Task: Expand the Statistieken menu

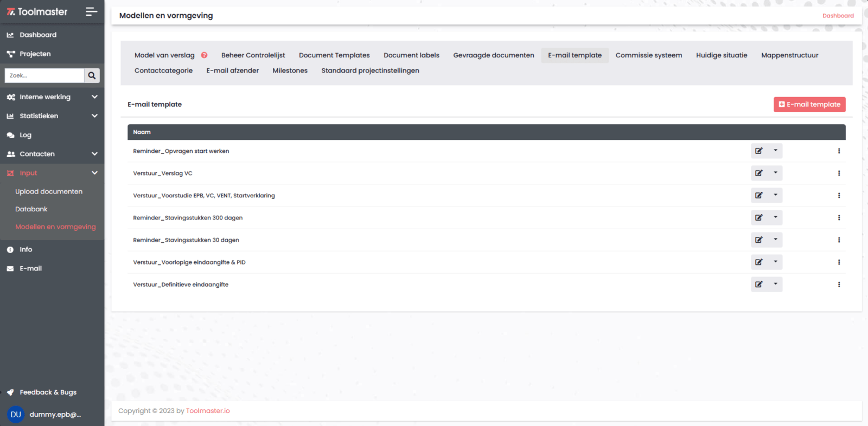Action: [52, 116]
